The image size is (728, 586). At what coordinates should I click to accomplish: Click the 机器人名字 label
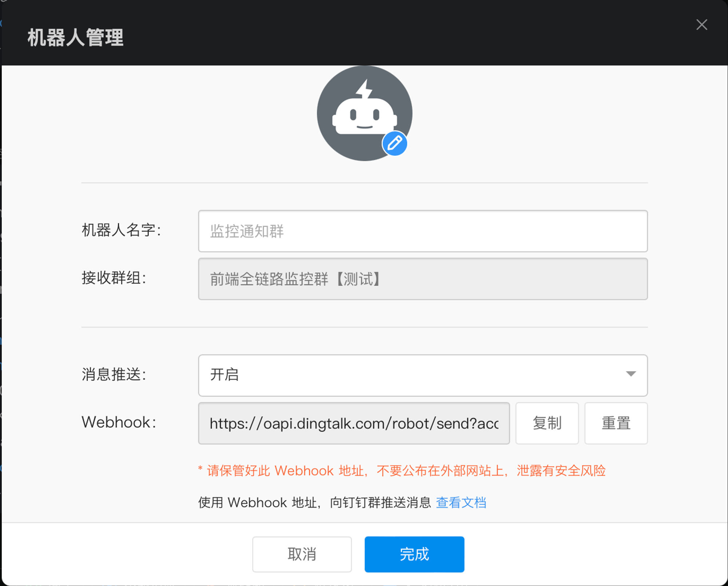click(121, 230)
